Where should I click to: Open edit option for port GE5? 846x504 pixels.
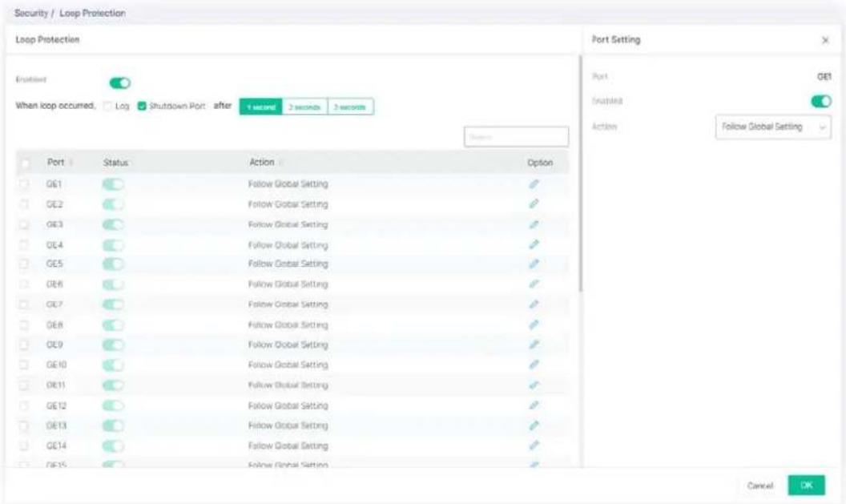tap(534, 264)
